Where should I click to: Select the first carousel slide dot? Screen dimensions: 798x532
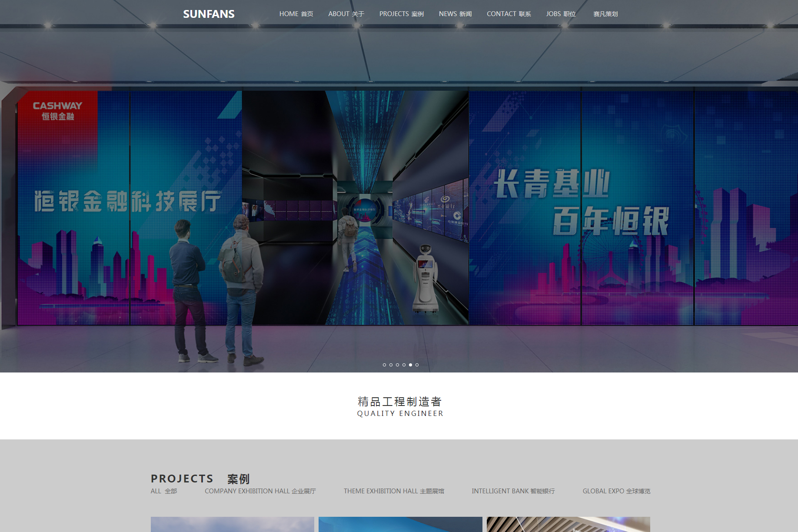click(x=384, y=365)
